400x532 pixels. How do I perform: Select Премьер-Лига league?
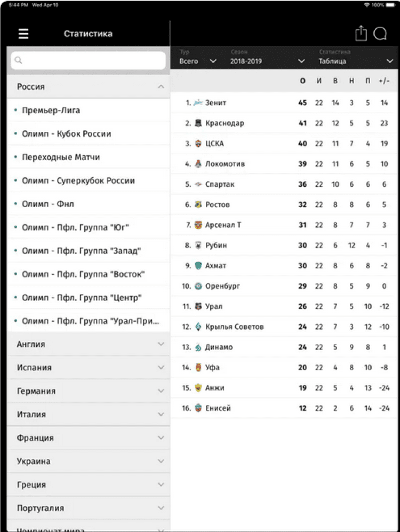pyautogui.click(x=51, y=110)
